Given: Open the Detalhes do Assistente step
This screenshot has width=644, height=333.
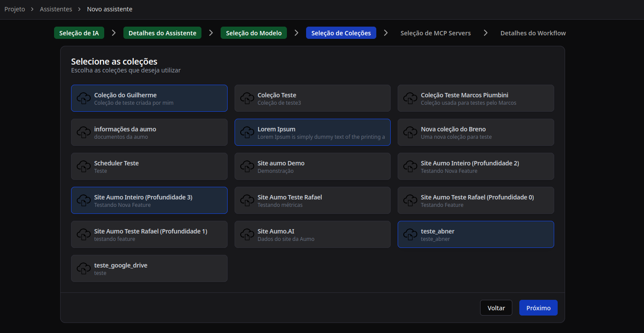Looking at the screenshot, I should coord(162,33).
